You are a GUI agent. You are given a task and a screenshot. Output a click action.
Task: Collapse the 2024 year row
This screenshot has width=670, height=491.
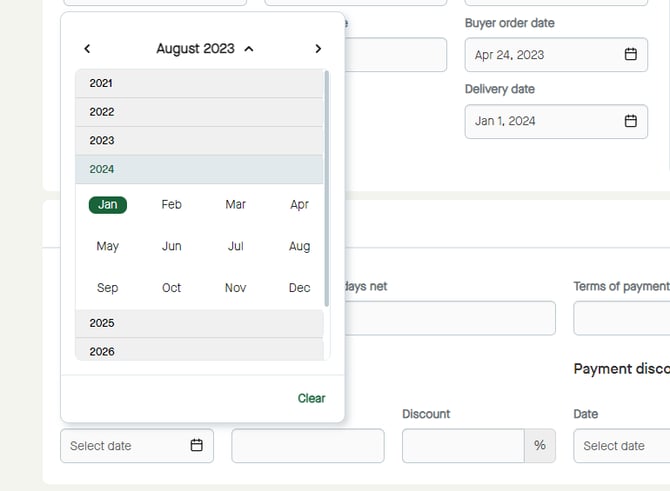[x=199, y=169]
